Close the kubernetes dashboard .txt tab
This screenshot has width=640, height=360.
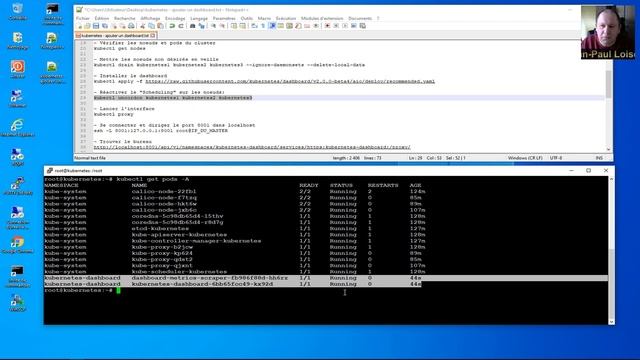coord(153,36)
